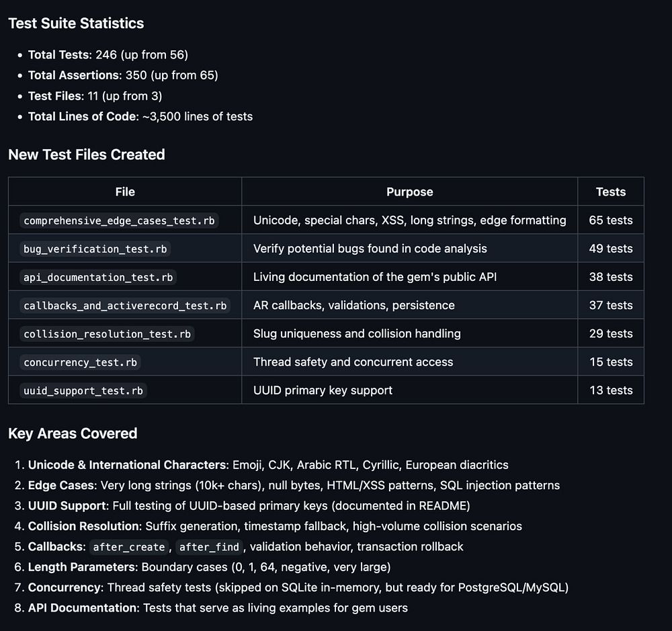Click the UUID primary key support cell

pyautogui.click(x=323, y=390)
